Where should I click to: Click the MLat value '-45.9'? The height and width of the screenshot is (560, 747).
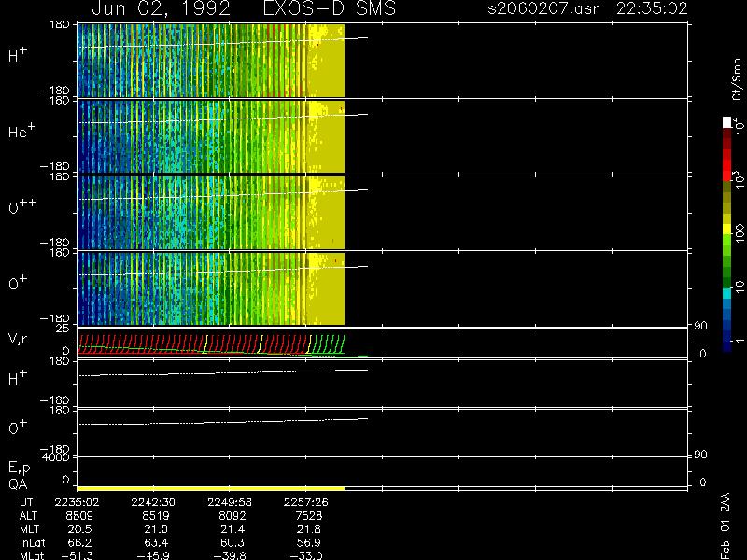(153, 555)
